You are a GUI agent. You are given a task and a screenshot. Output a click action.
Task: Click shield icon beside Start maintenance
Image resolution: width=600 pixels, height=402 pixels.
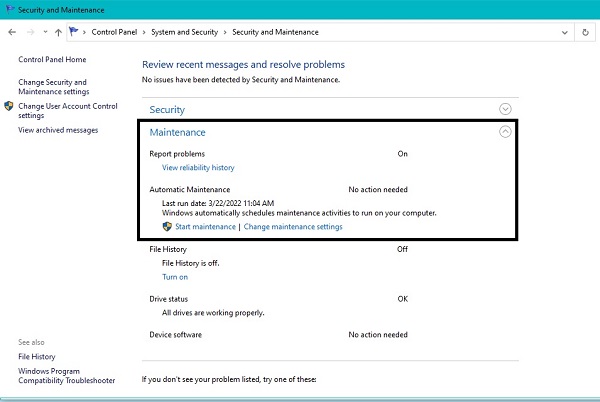(167, 226)
